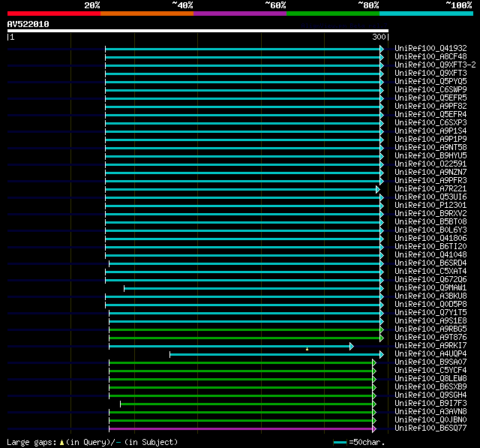Select the UniRef100_A3BKU8 label
480x448 pixels.
click(430, 296)
